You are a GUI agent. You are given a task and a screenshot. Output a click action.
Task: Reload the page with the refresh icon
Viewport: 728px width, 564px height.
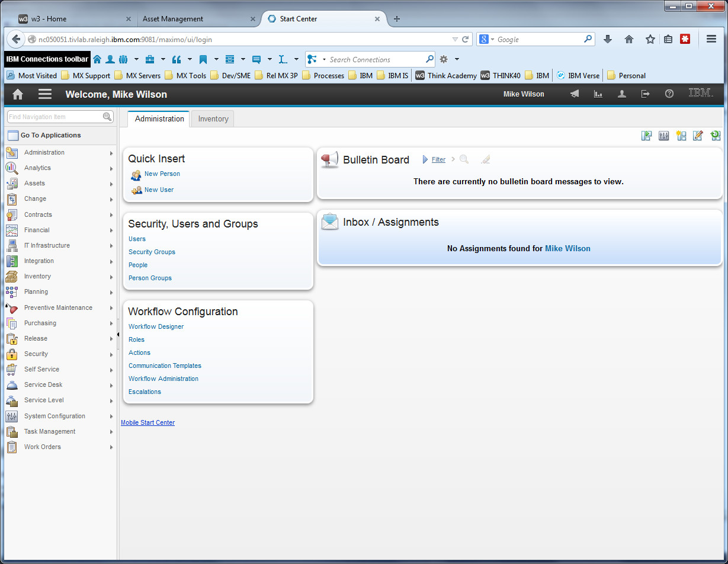point(466,40)
